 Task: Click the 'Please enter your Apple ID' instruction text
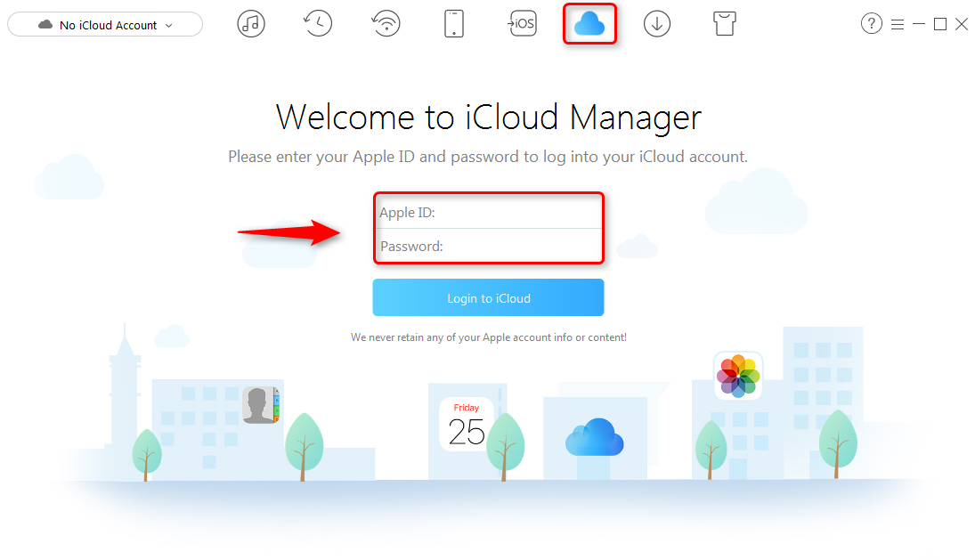[x=488, y=157]
